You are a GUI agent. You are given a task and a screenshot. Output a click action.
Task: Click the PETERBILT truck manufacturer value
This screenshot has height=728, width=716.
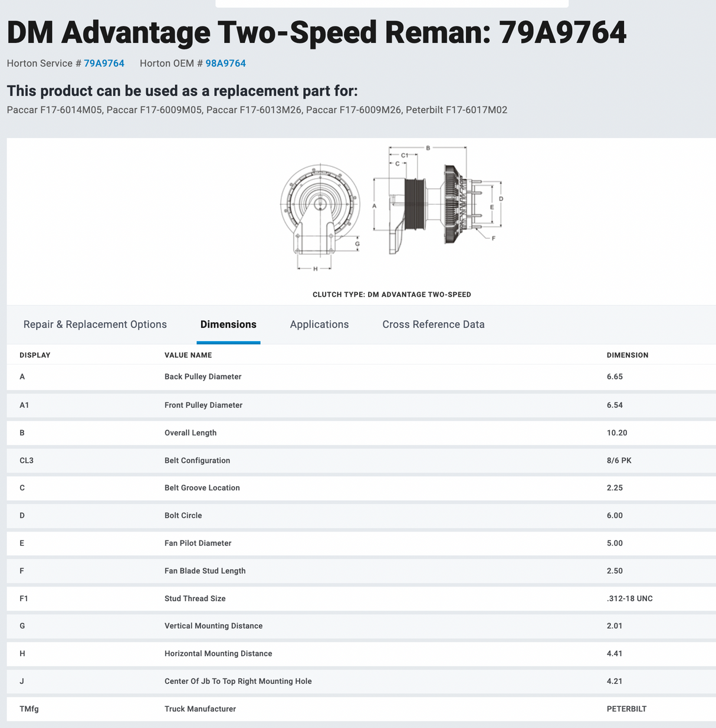(x=626, y=709)
